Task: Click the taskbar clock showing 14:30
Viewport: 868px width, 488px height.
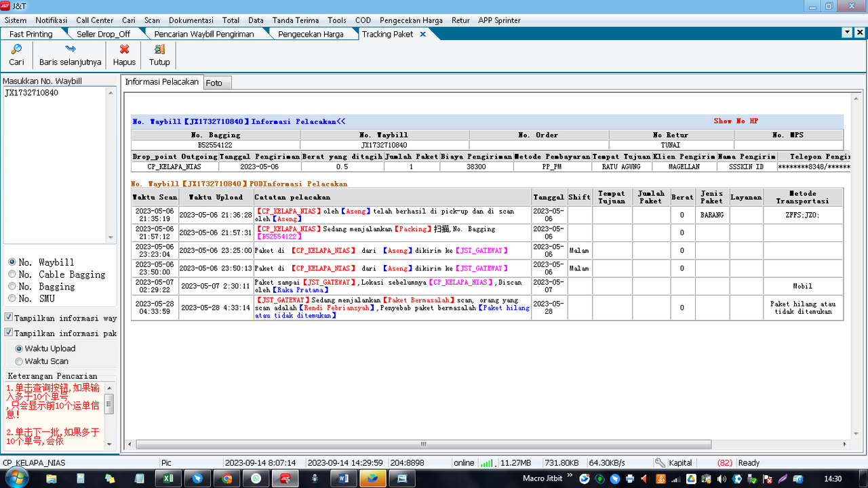Action: 832,479
